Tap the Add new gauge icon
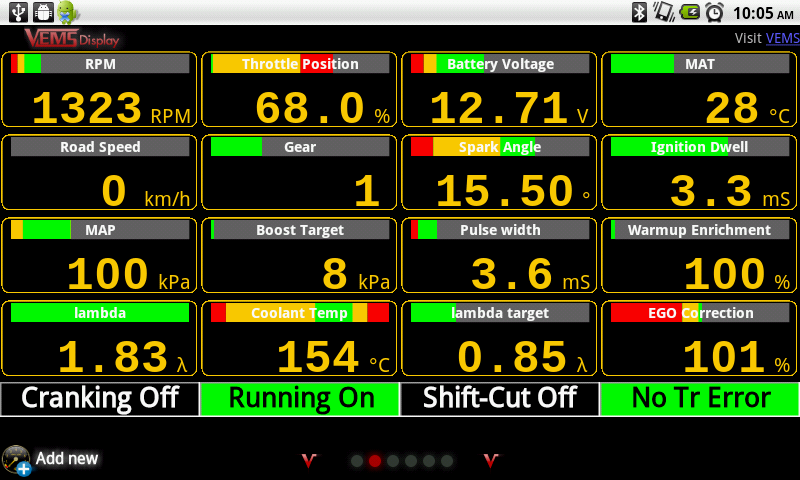This screenshot has width=800, height=480. (x=17, y=459)
